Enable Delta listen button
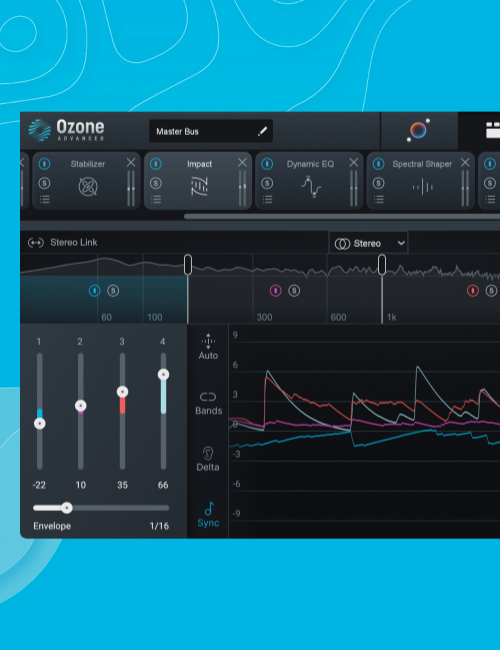This screenshot has height=650, width=500. (x=208, y=459)
